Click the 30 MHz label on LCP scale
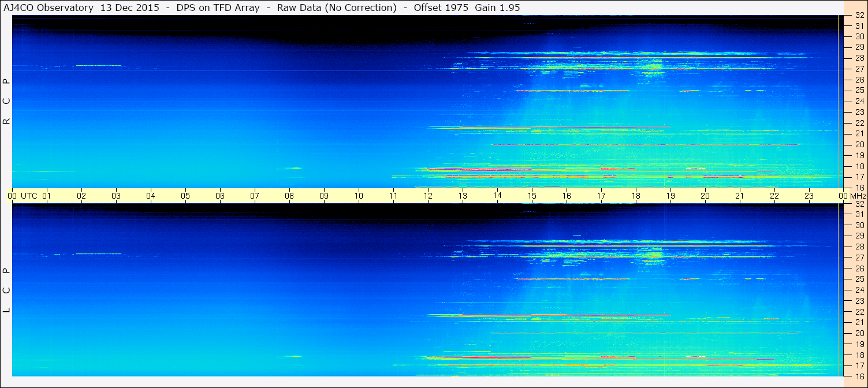The image size is (868, 388). click(859, 225)
